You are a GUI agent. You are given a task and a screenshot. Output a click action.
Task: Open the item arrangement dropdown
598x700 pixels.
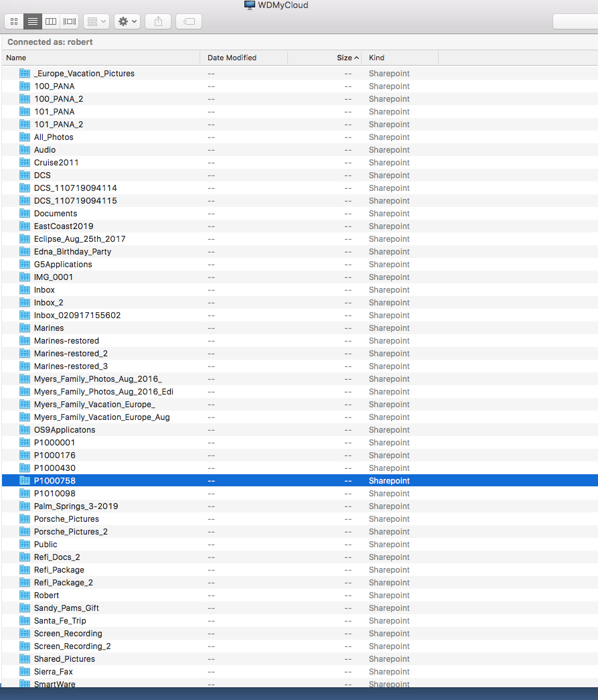(x=96, y=21)
